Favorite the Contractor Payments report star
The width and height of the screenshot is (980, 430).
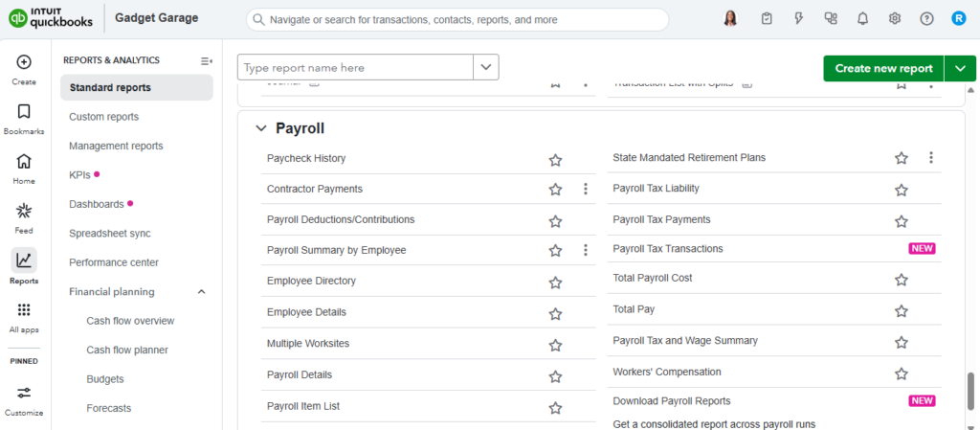click(555, 190)
